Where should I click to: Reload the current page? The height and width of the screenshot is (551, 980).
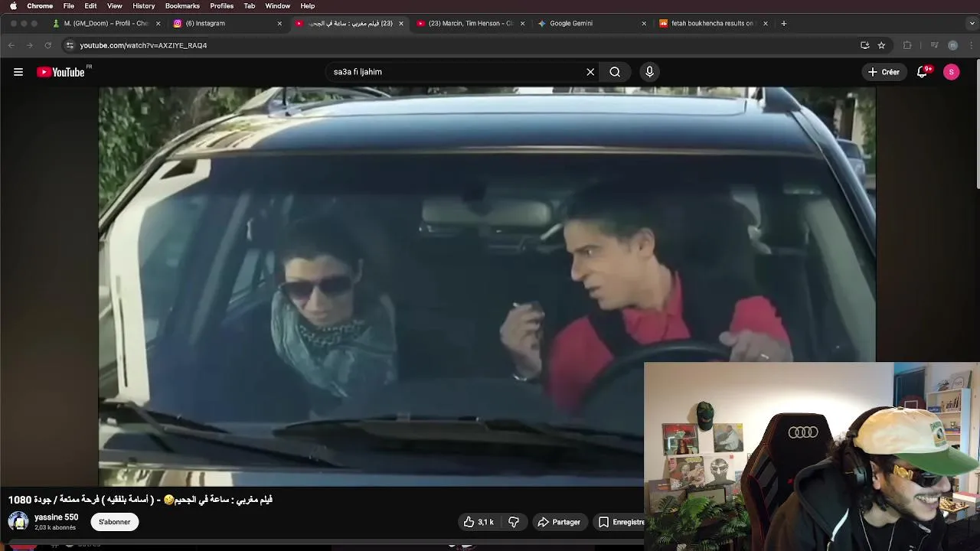[47, 45]
